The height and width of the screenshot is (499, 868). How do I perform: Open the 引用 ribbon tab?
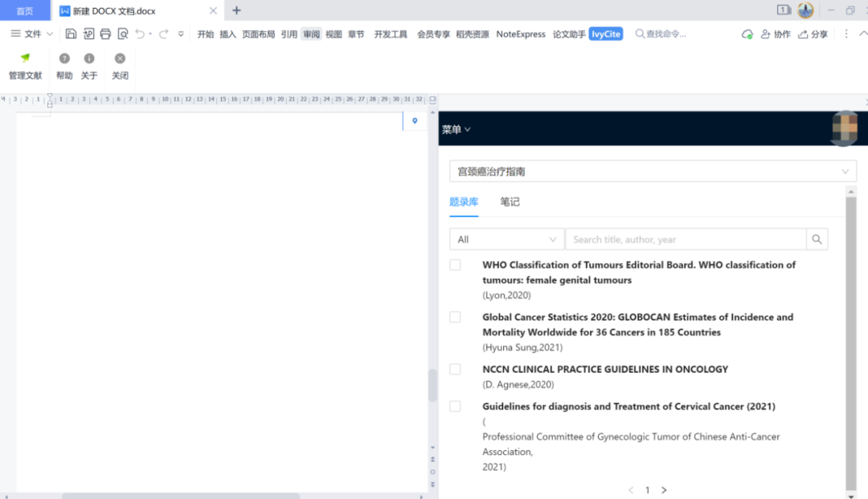289,35
